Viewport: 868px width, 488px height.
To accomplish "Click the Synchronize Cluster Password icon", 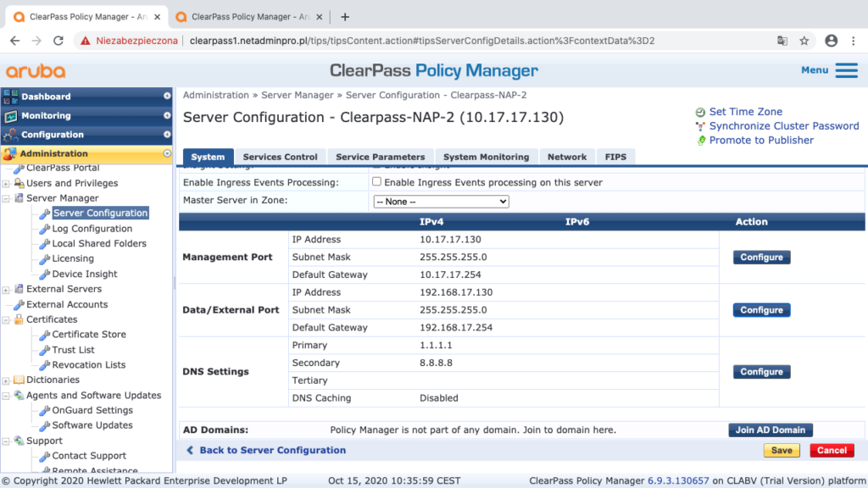I will point(700,126).
